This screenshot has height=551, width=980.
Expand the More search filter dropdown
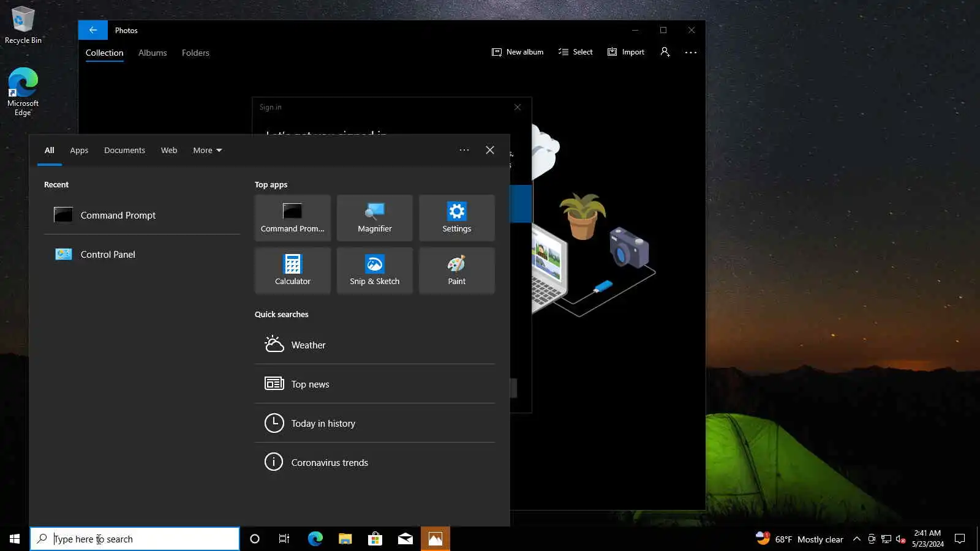pos(208,150)
